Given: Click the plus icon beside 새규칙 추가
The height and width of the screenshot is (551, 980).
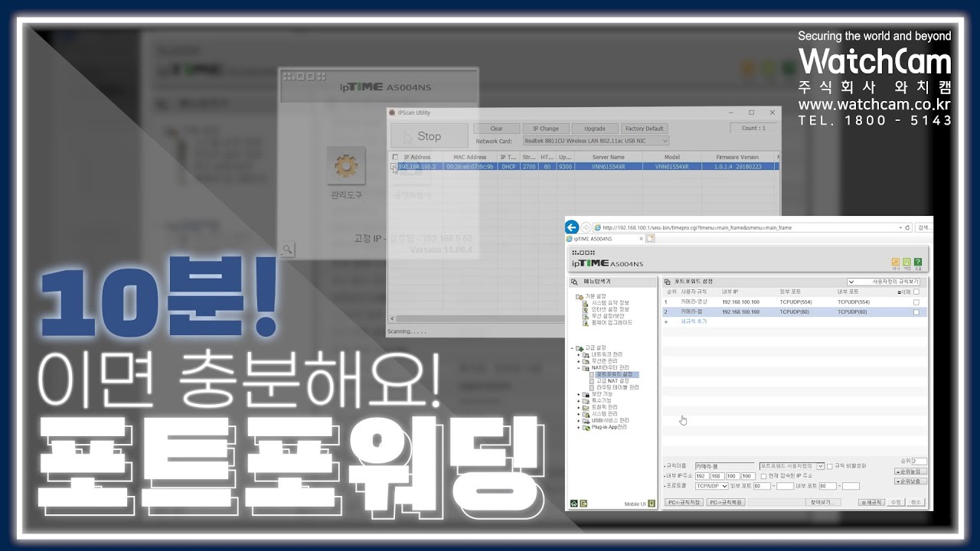Looking at the screenshot, I should click(665, 321).
